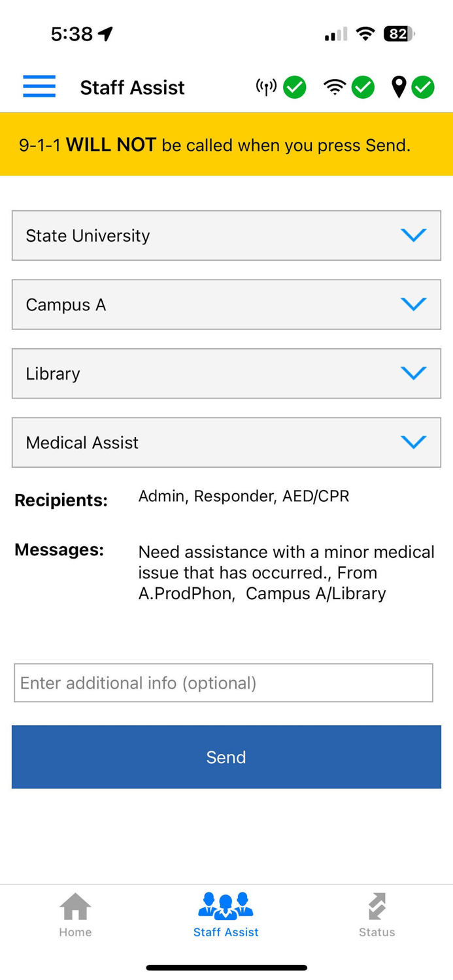Tap the green check beside location pin
Image resolution: width=453 pixels, height=980 pixels.
pyautogui.click(x=423, y=87)
